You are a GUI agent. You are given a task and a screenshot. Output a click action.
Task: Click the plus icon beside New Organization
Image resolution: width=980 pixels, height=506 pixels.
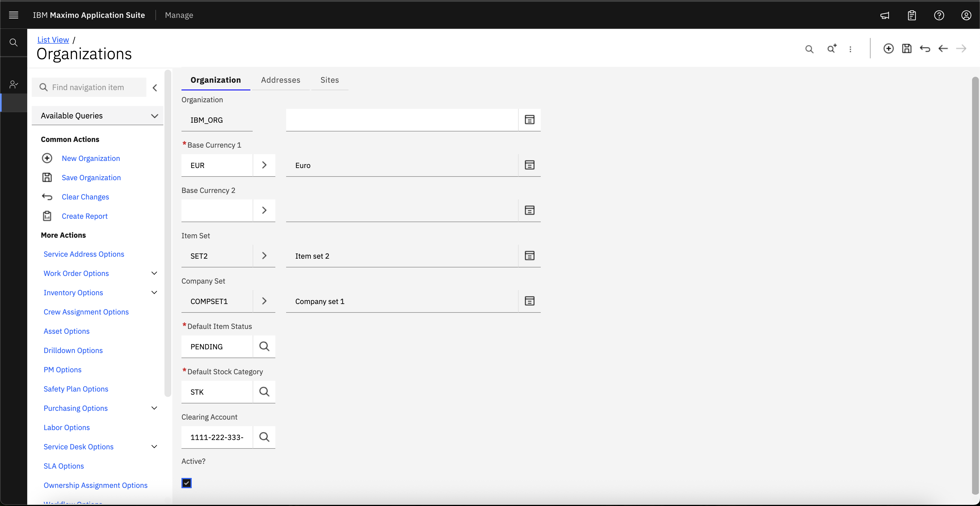coord(47,158)
